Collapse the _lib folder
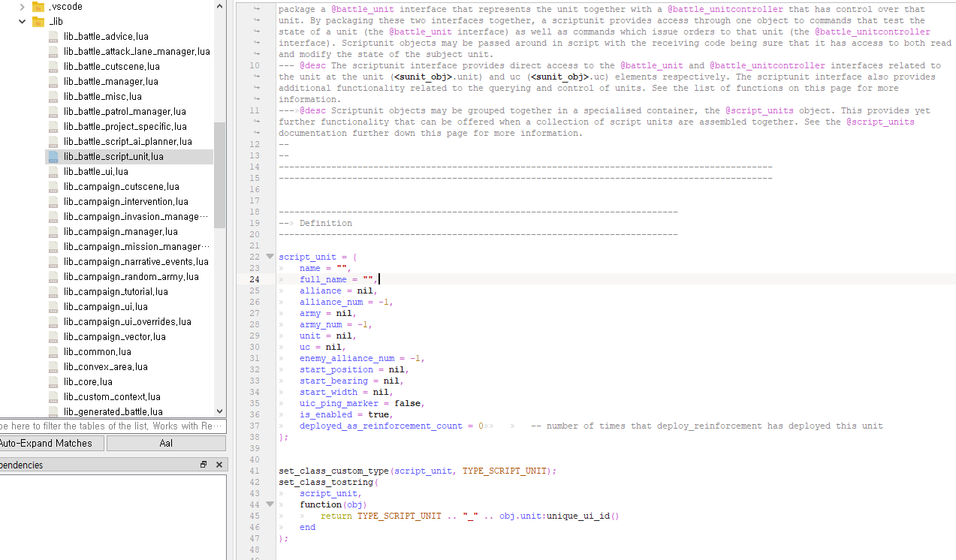The width and height of the screenshot is (956, 560). coord(22,22)
